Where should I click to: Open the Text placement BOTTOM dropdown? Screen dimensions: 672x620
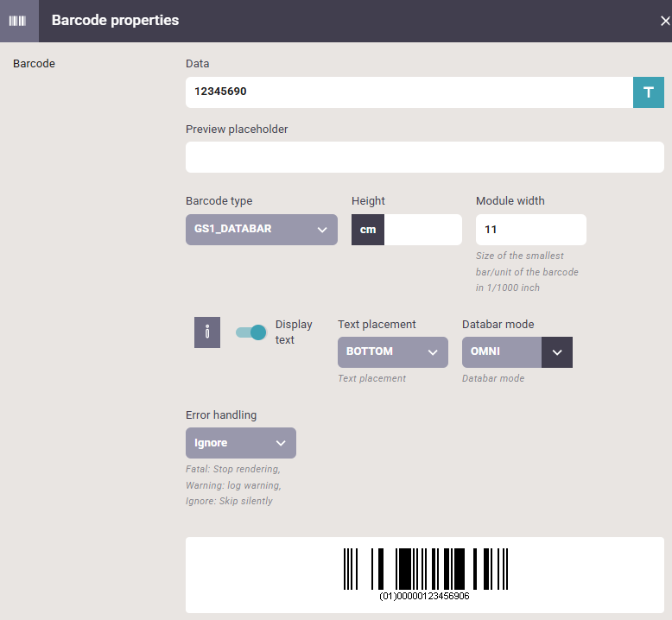pyautogui.click(x=392, y=351)
